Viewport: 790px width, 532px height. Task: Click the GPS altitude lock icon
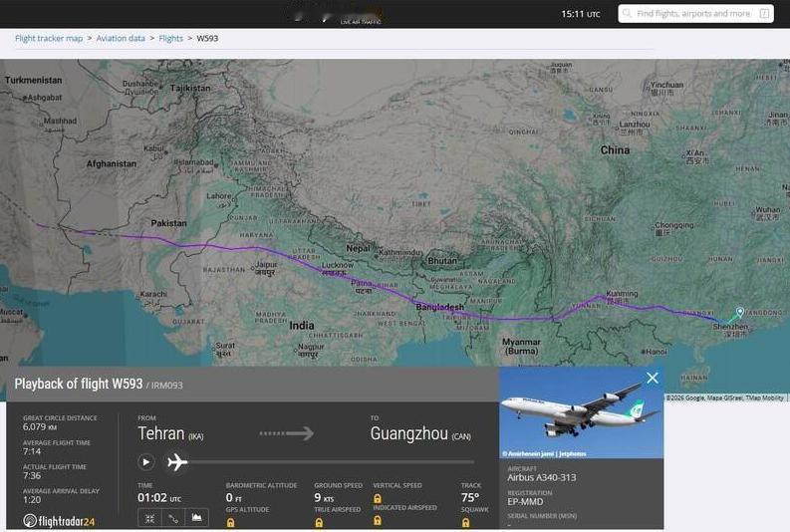click(230, 523)
